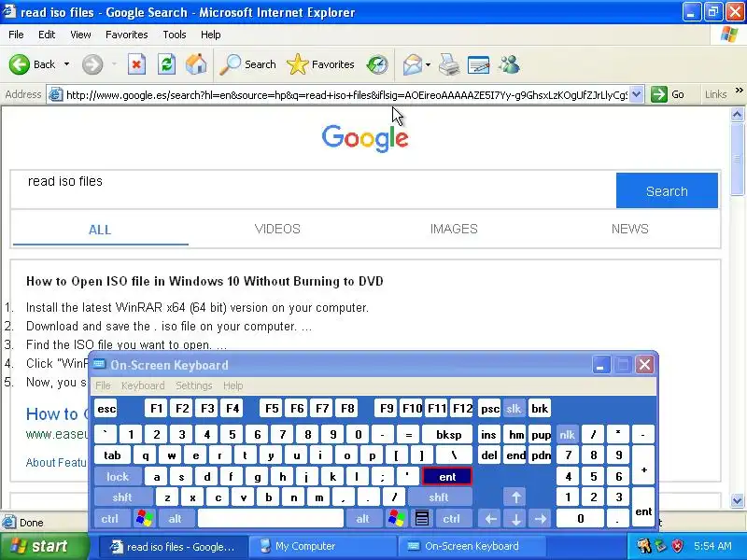Click the bksp key on keyboard

tap(448, 435)
